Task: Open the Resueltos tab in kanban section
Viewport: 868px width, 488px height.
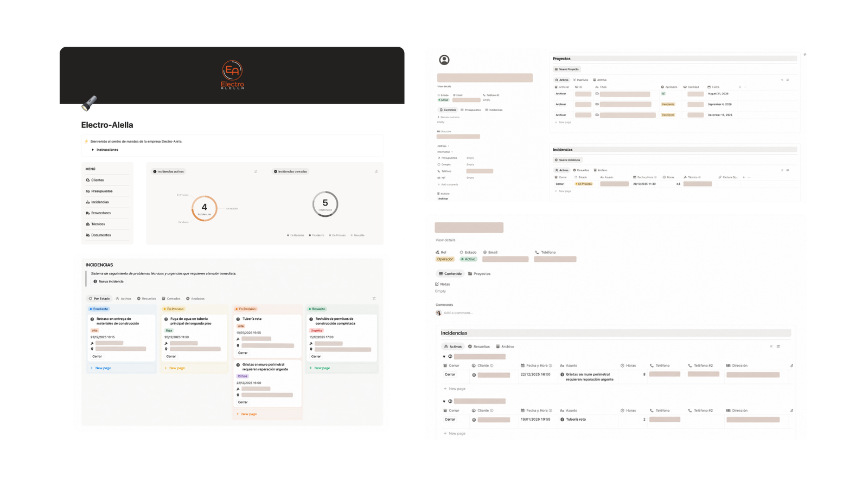Action: click(146, 299)
